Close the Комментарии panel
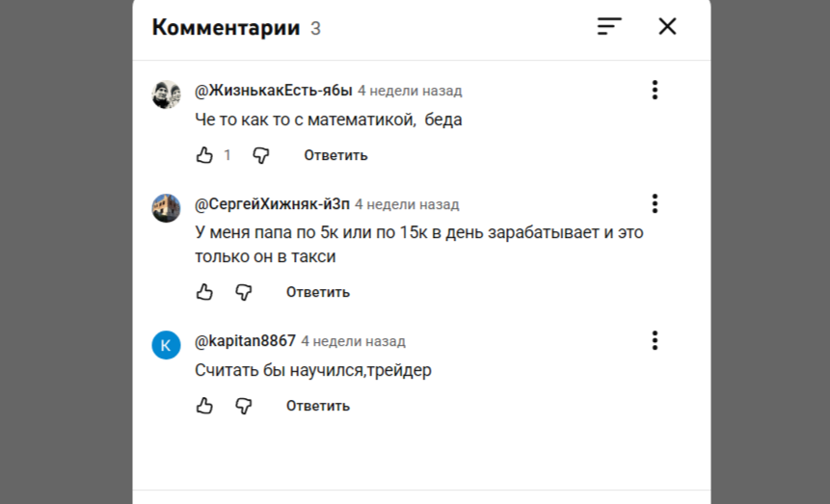This screenshot has width=830, height=504. coord(667,27)
